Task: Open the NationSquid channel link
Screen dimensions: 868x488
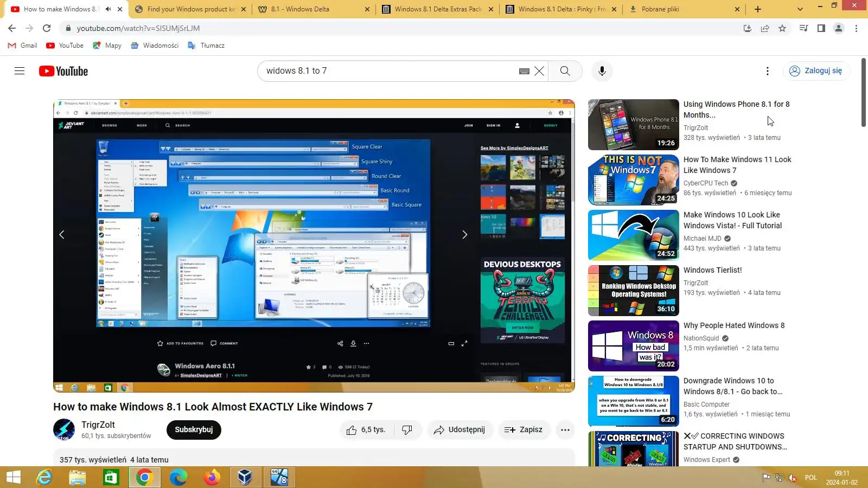Action: 701,338
